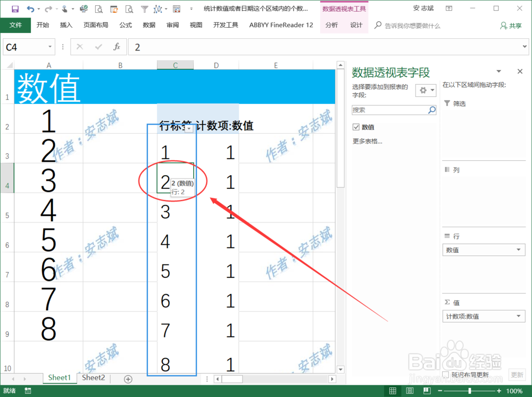The image size is (532, 397).
Task: Click zoom in plus icon
Action: pos(499,391)
